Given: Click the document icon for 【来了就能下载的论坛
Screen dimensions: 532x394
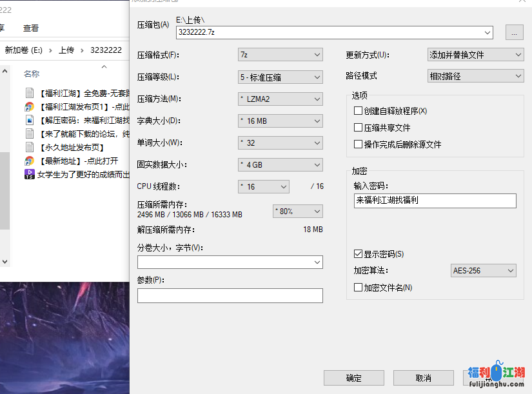Looking at the screenshot, I should coord(29,133).
